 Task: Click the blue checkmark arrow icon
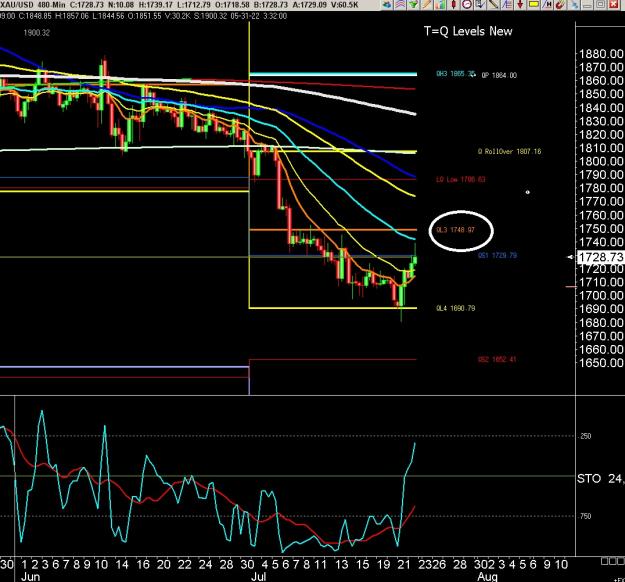tap(480, 4)
